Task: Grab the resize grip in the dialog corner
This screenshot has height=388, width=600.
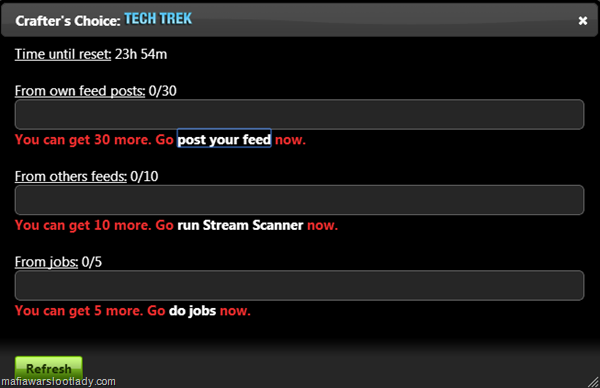Action: pyautogui.click(x=593, y=382)
